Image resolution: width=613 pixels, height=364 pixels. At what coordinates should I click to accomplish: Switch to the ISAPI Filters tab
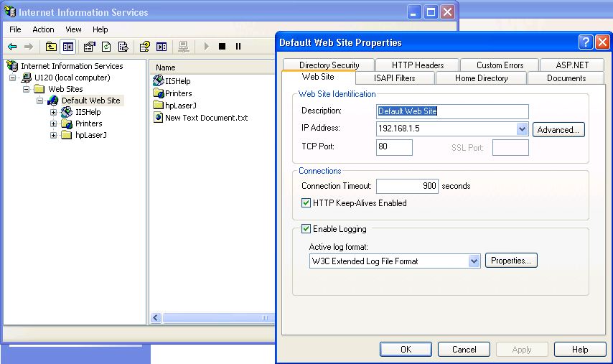tap(395, 78)
